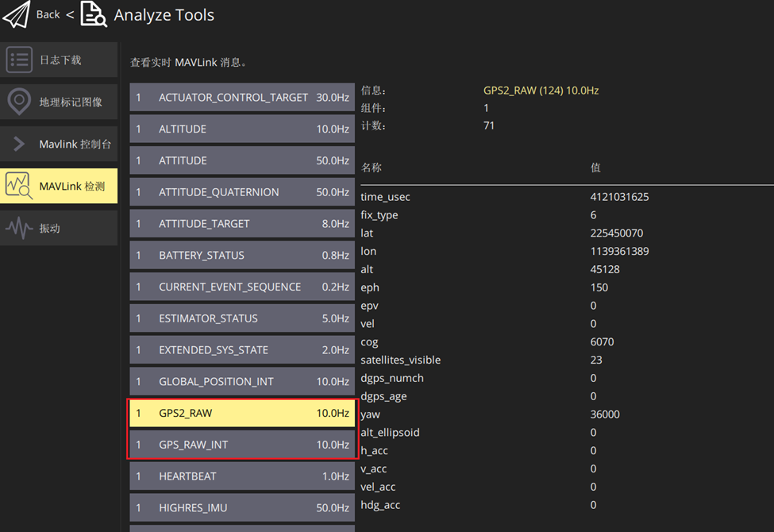Switch to the 振动 tab
Viewport: 774px width, 532px height.
coord(50,228)
